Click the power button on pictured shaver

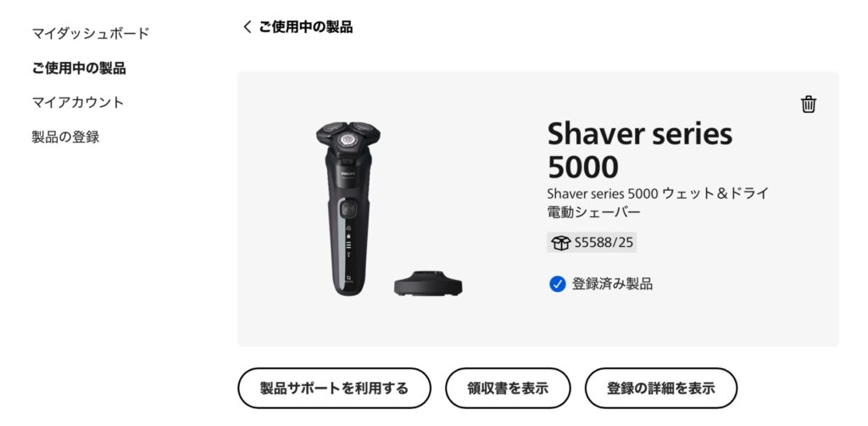click(348, 210)
